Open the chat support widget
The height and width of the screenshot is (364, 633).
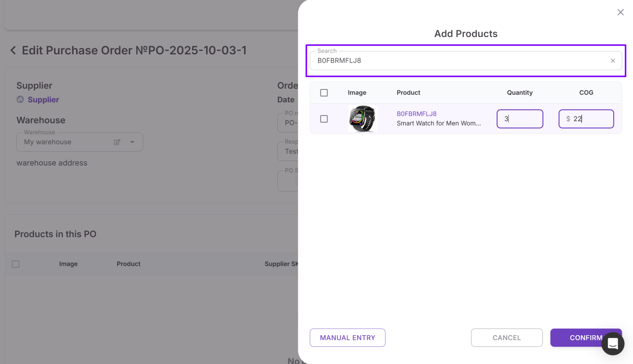613,344
